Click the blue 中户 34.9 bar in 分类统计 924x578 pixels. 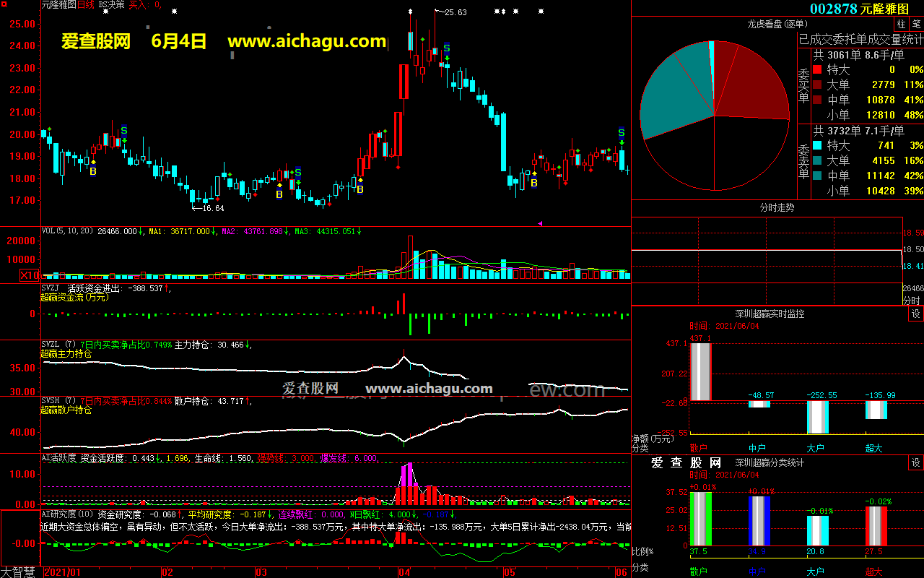pos(759,520)
